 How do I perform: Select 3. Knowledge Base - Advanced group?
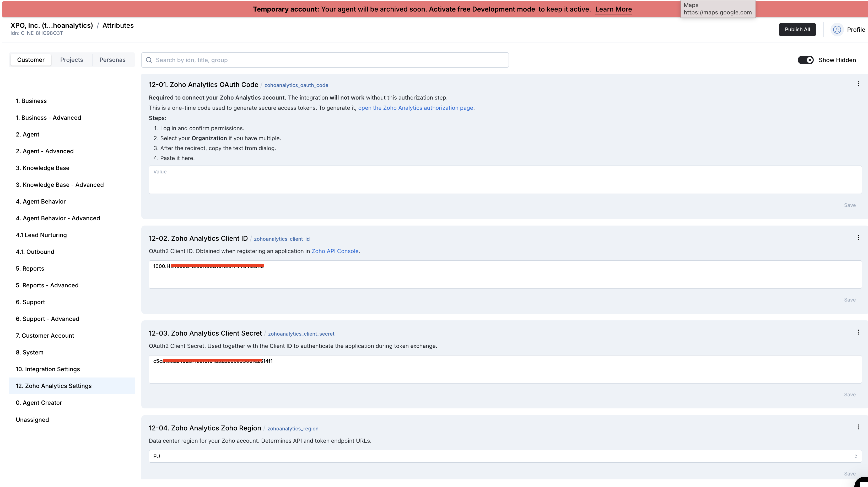(72, 185)
